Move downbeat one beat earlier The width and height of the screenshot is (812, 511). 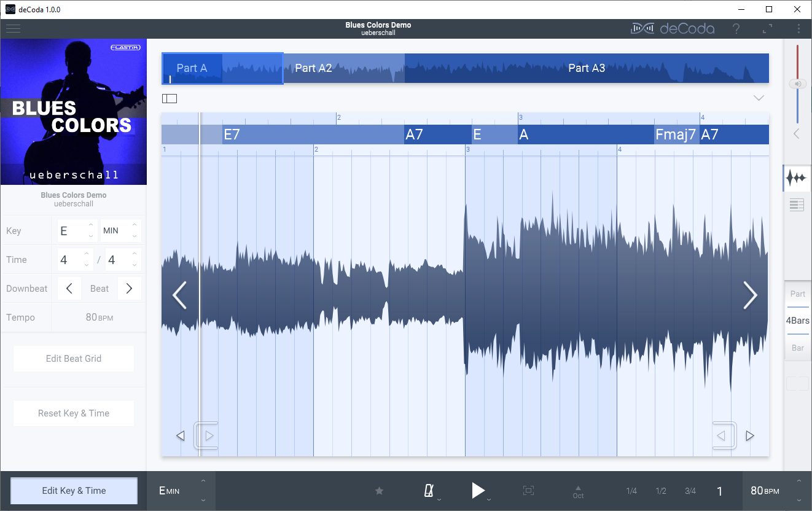point(69,289)
